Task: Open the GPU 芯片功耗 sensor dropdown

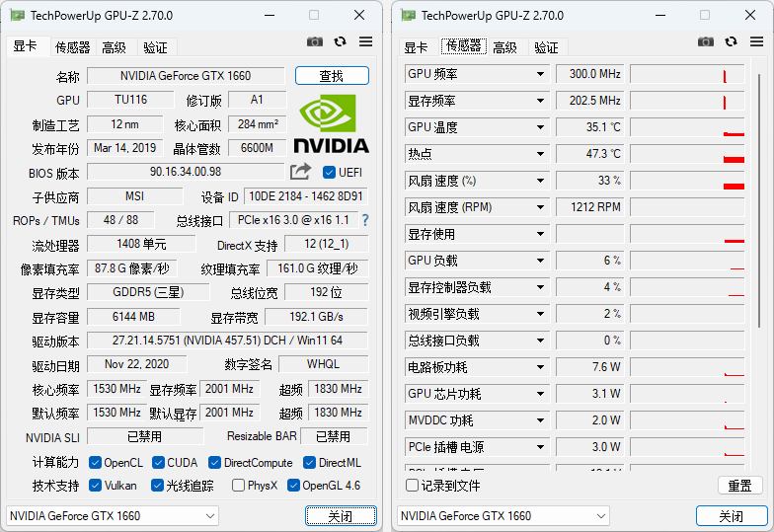Action: tap(541, 394)
